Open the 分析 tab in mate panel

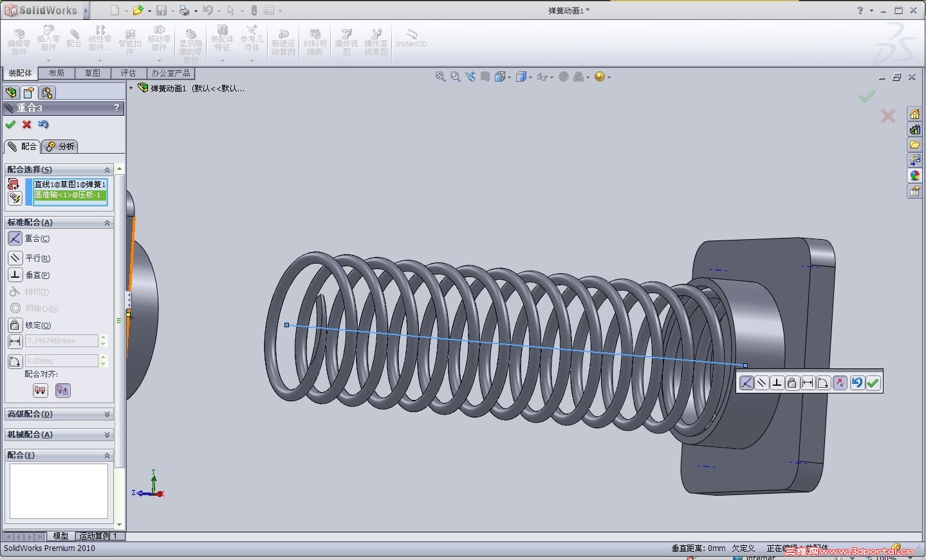(x=60, y=147)
